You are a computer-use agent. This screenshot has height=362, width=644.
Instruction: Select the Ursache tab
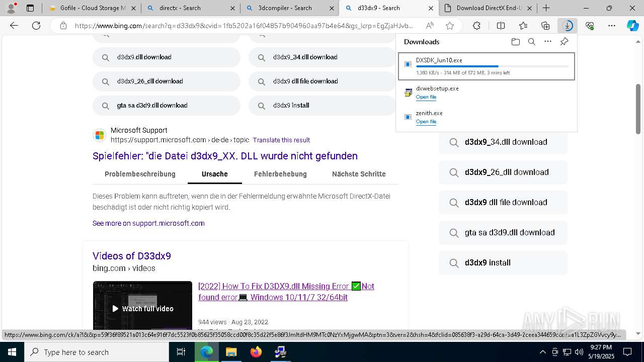click(215, 174)
